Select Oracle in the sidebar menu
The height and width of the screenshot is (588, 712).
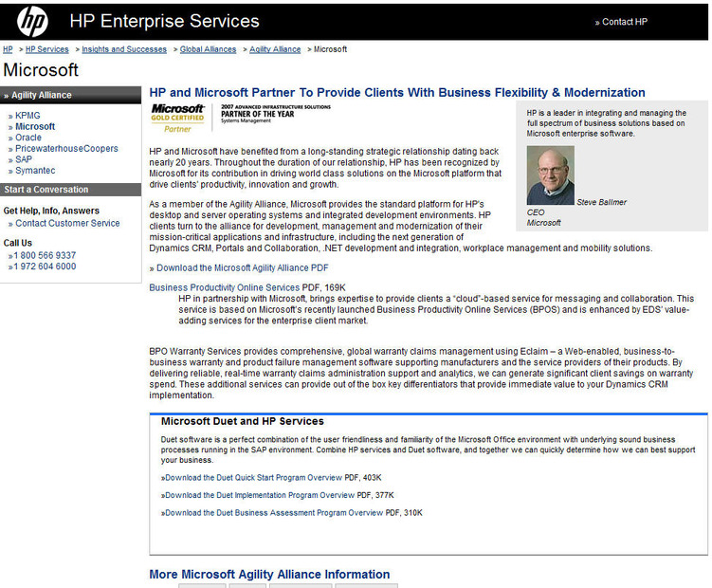(28, 138)
